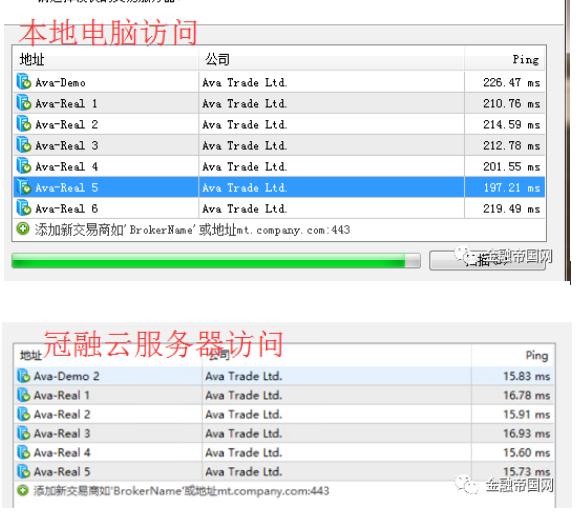This screenshot has height=513, width=577.
Task: Click green plus icon in the 冠融云服务器访问 list
Action: coord(23,491)
